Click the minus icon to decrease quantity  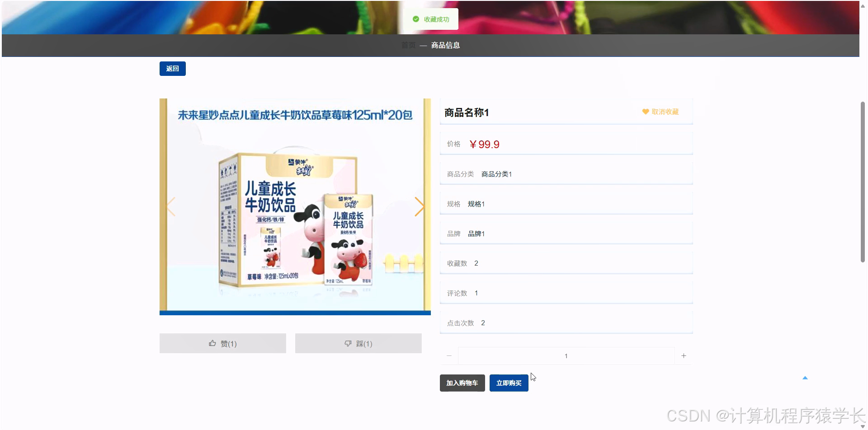click(x=448, y=355)
